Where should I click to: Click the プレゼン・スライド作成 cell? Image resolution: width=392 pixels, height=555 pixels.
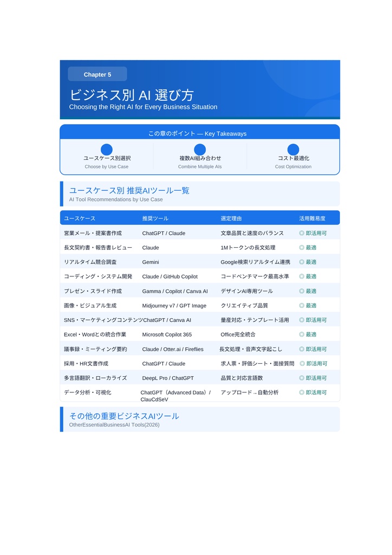pyautogui.click(x=93, y=291)
